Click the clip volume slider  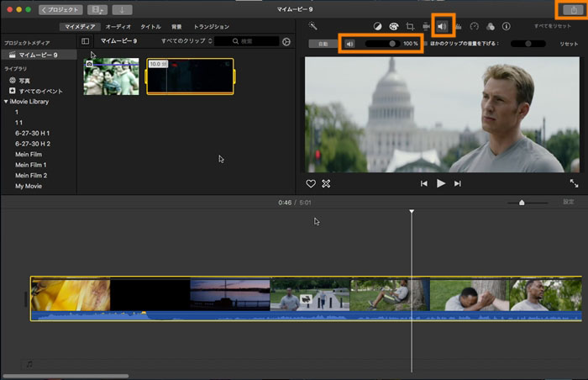tap(392, 43)
